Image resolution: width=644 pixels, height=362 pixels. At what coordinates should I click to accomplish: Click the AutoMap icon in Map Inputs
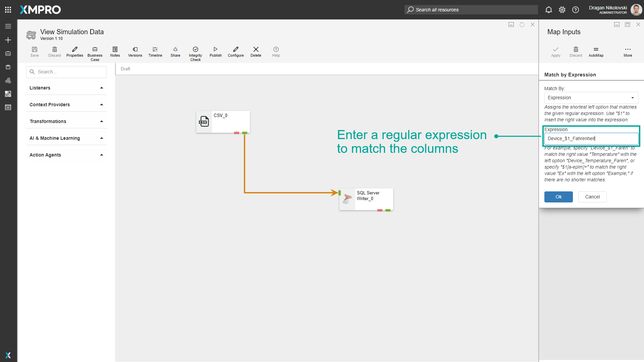tap(596, 50)
